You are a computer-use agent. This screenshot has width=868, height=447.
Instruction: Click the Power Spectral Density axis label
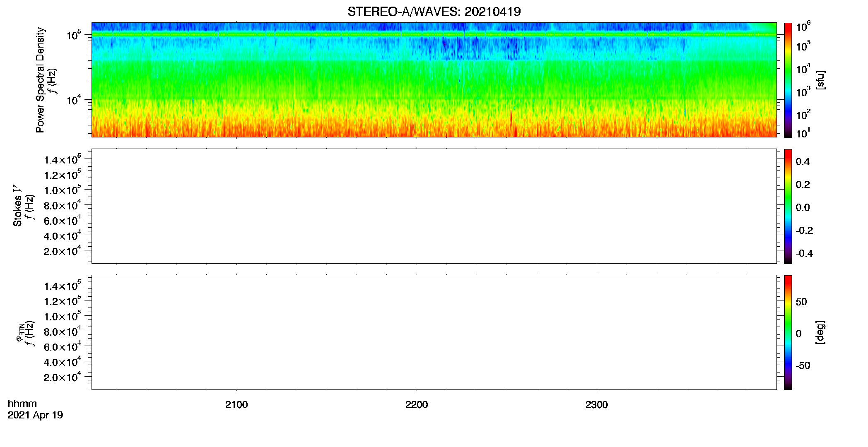coord(40,80)
